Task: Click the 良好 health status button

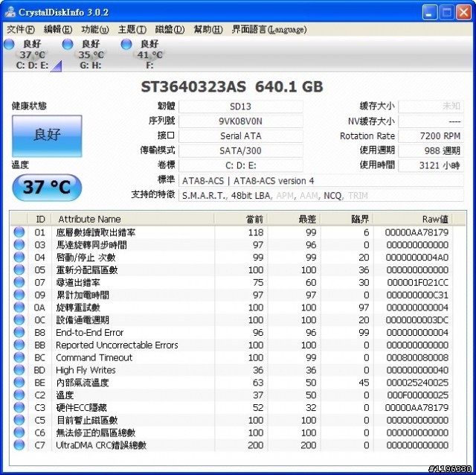Action: (47, 136)
